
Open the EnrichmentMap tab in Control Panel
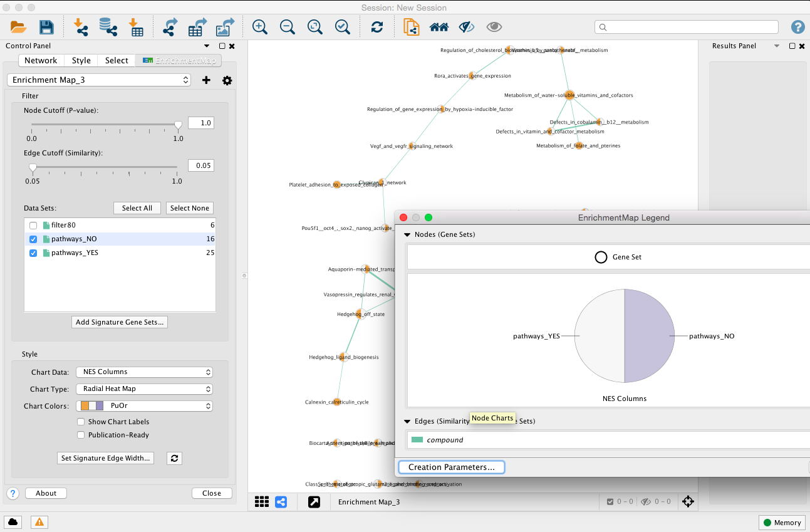click(x=178, y=60)
